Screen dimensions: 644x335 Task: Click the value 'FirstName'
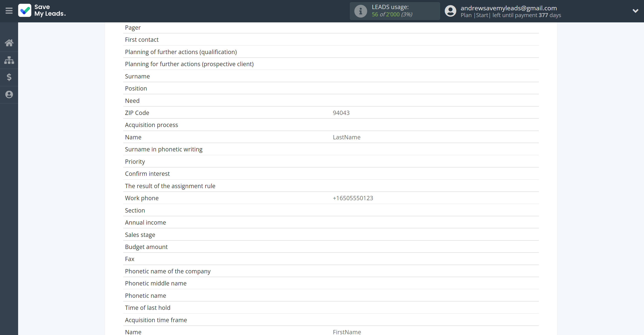[x=347, y=332]
